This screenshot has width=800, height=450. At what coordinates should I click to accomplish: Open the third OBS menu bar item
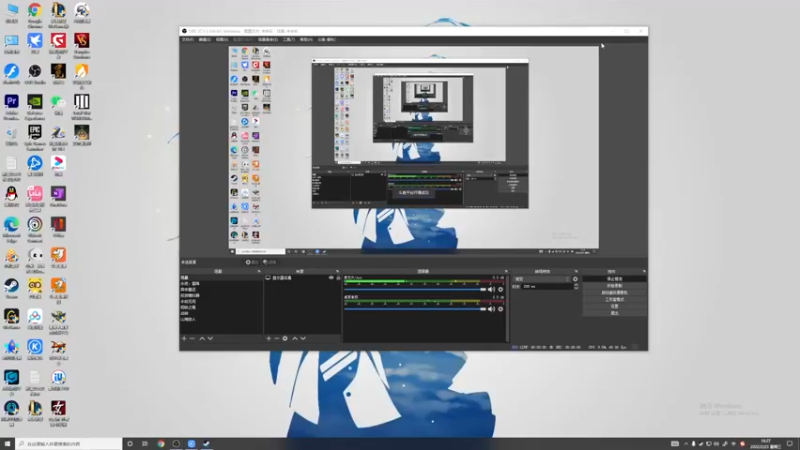point(222,39)
